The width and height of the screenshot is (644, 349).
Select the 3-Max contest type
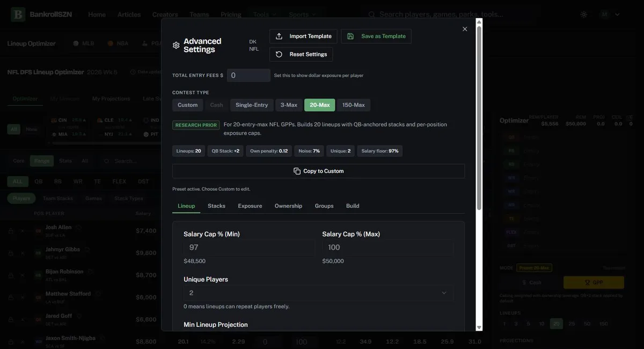(x=289, y=105)
